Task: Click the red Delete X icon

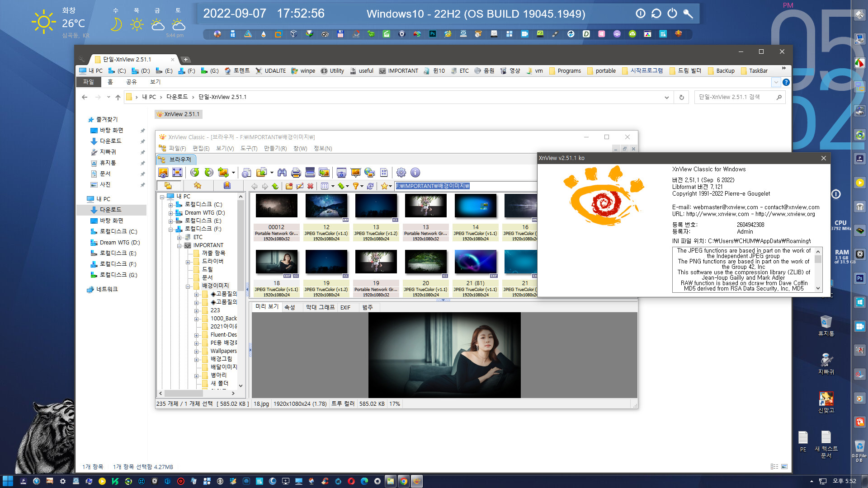Action: click(x=310, y=186)
